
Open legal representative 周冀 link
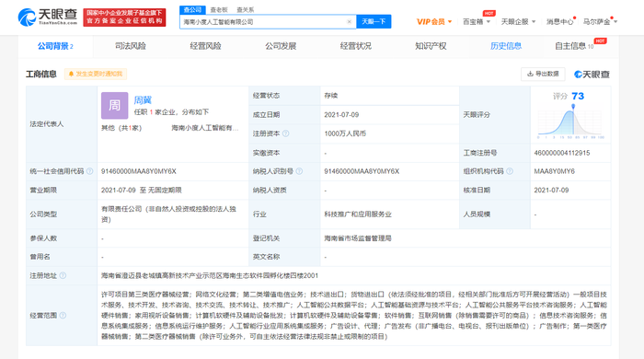pyautogui.click(x=143, y=99)
